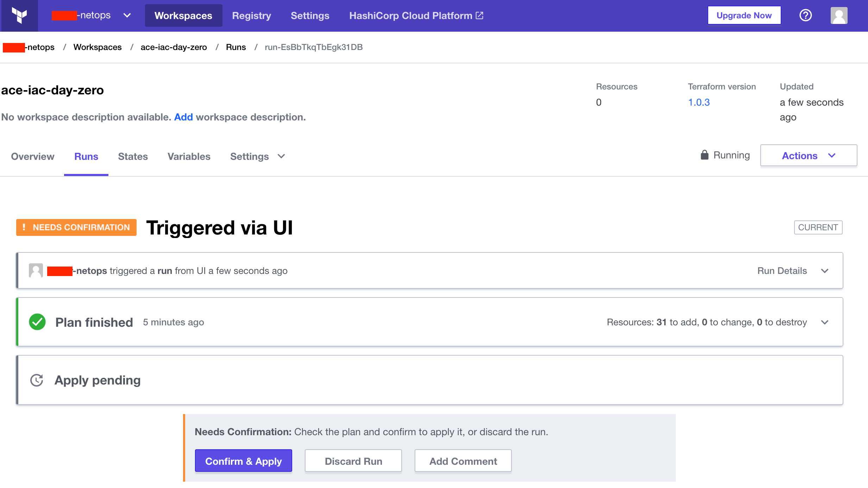
Task: Click the CURRENT label badge
Action: [818, 227]
